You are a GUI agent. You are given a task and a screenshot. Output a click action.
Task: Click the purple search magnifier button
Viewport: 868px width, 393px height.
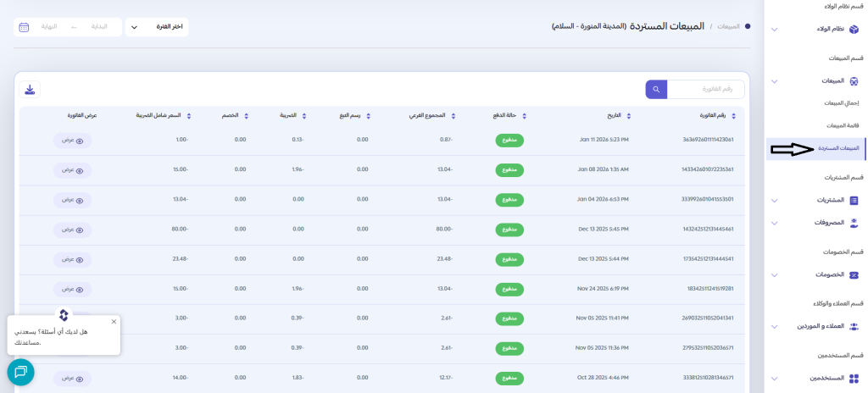point(656,89)
